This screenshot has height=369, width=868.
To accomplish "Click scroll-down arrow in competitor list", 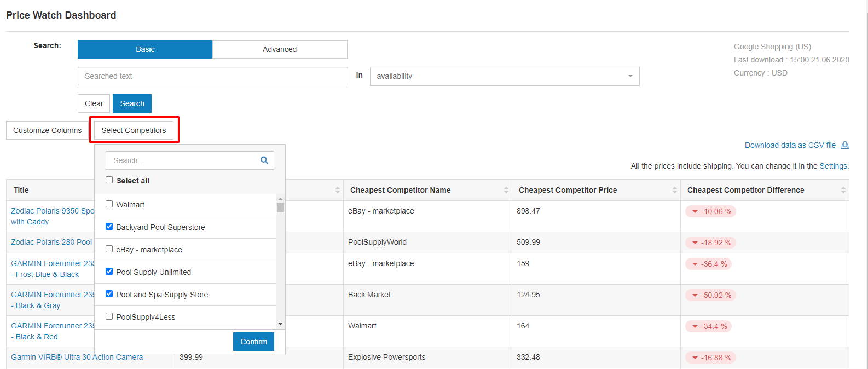I will pyautogui.click(x=280, y=324).
